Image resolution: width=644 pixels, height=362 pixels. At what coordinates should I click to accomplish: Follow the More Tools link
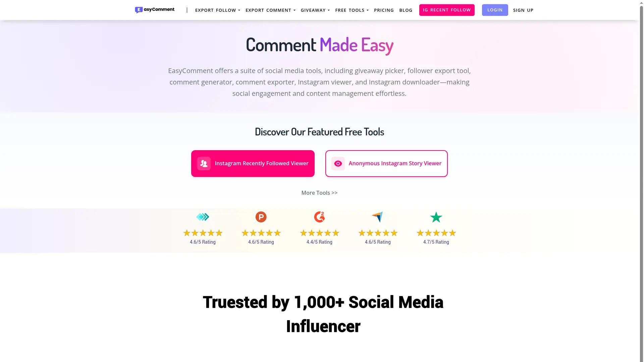(x=319, y=193)
